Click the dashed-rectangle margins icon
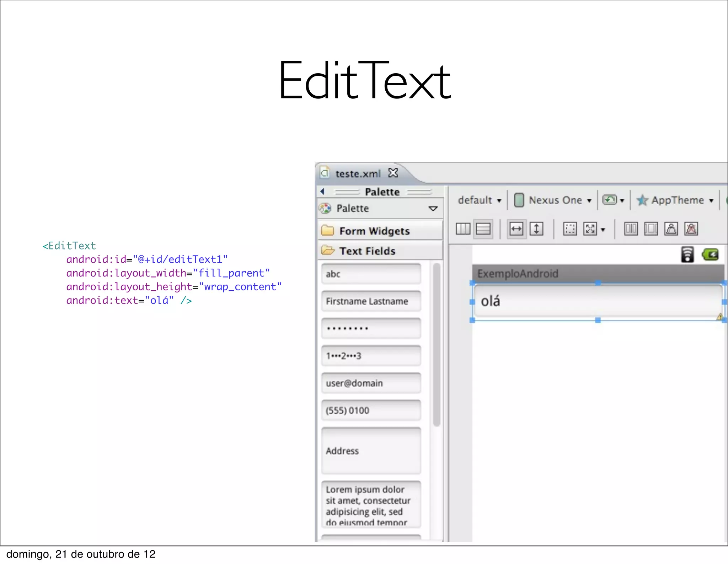 (x=570, y=229)
